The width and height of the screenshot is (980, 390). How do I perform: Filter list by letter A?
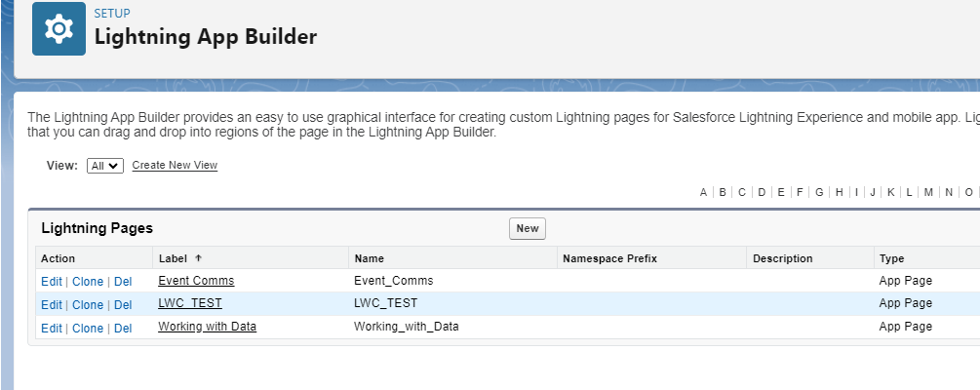click(703, 192)
